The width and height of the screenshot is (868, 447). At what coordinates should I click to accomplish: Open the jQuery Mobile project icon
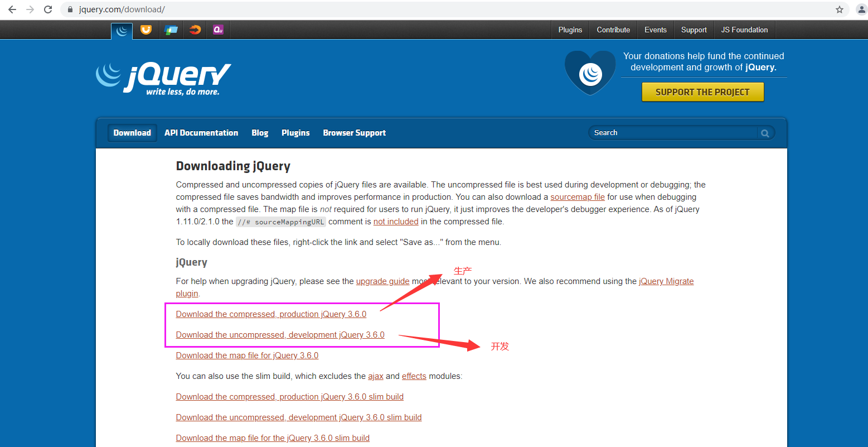(x=171, y=30)
